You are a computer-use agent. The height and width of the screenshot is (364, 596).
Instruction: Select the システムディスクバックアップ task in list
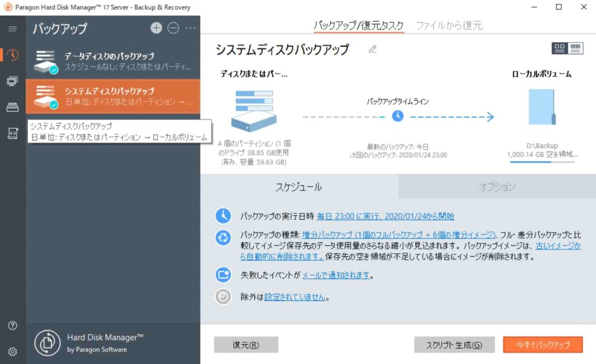tap(113, 97)
